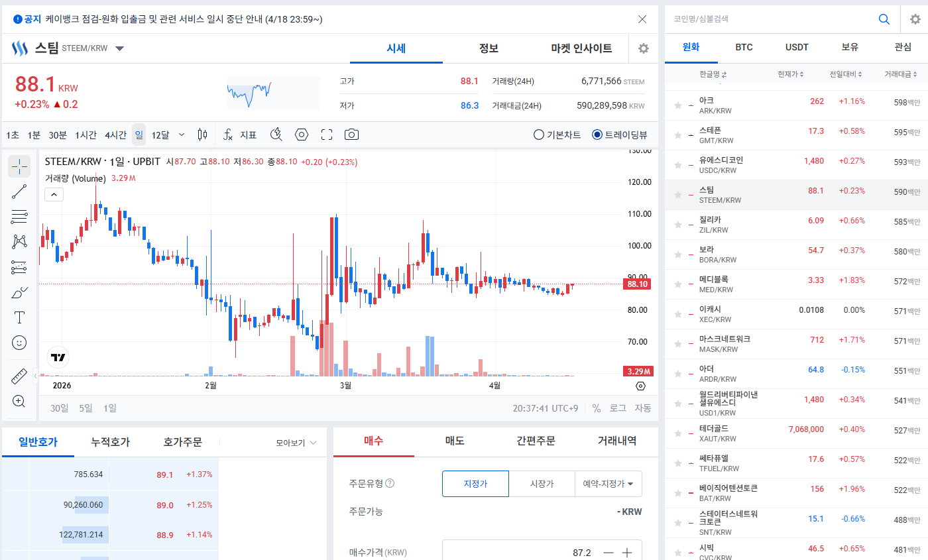928x560 pixels.
Task: Select the Text annotation tool
Action: tap(19, 317)
